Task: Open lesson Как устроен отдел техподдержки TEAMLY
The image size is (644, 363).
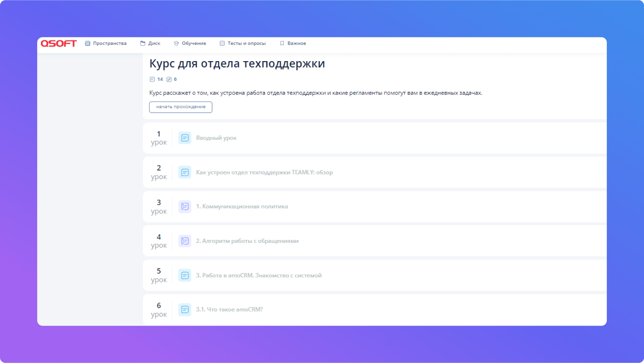Action: pyautogui.click(x=375, y=173)
